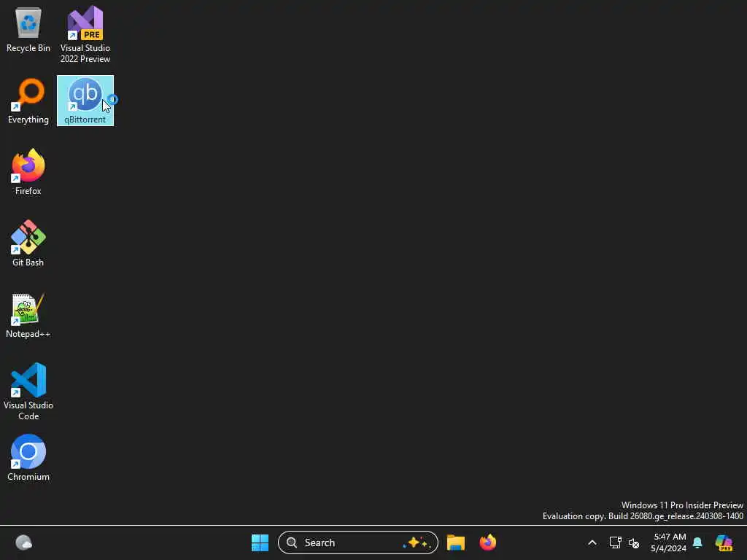Image resolution: width=747 pixels, height=560 pixels.
Task: Show hidden system tray icons
Action: tap(592, 542)
